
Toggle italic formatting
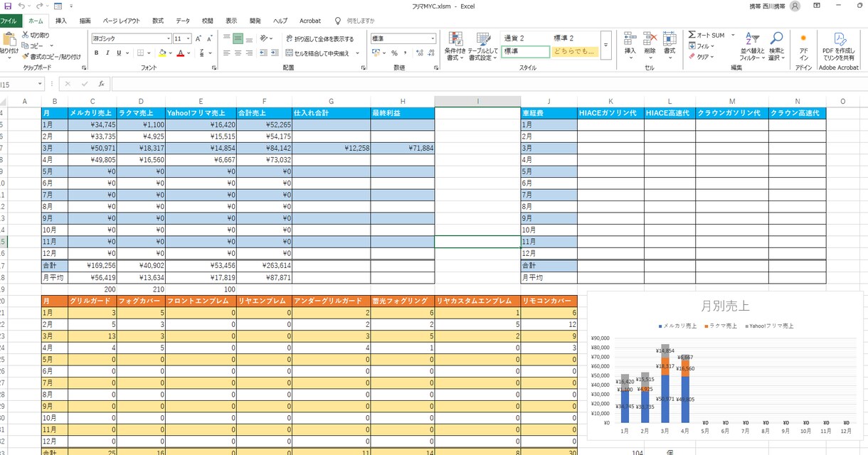107,53
